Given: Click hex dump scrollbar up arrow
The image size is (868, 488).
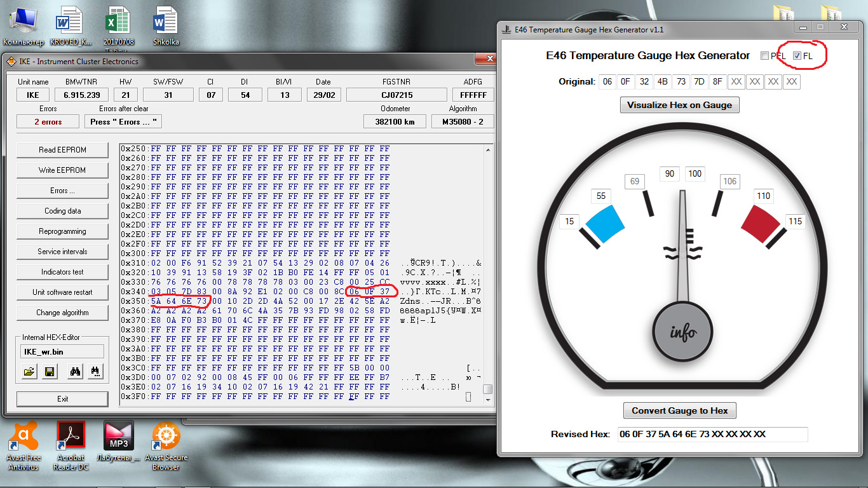Looking at the screenshot, I should tap(487, 150).
